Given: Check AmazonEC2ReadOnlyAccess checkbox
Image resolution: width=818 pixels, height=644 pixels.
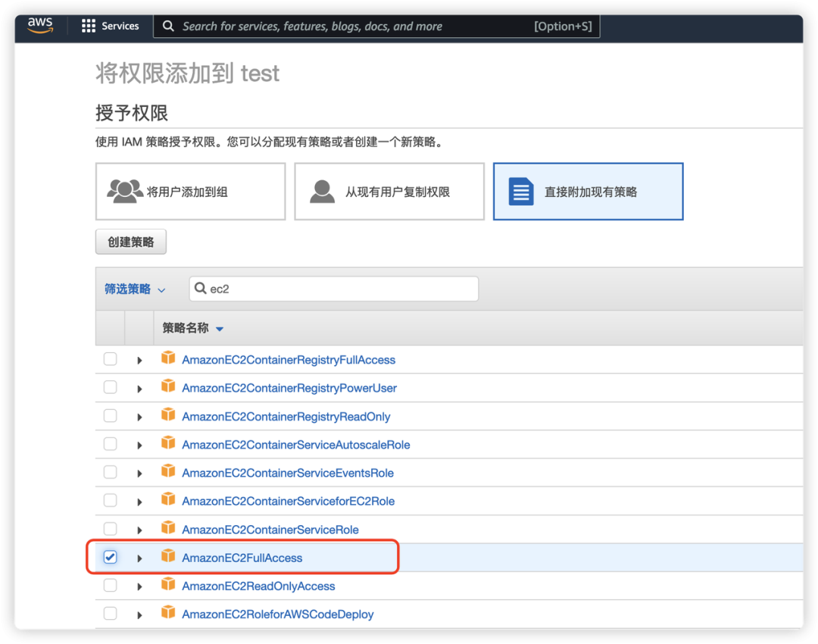Looking at the screenshot, I should click(110, 586).
